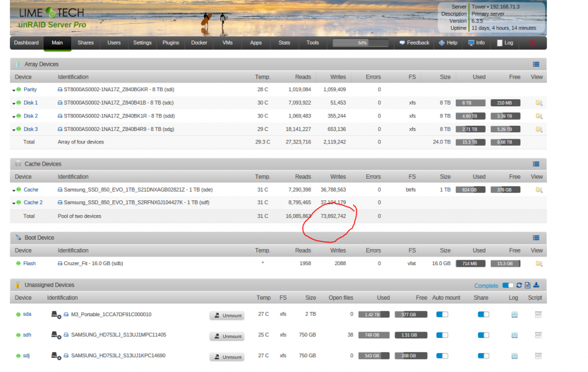Open the Cache status dropdown arrow
The image size is (588, 372).
click(x=14, y=190)
